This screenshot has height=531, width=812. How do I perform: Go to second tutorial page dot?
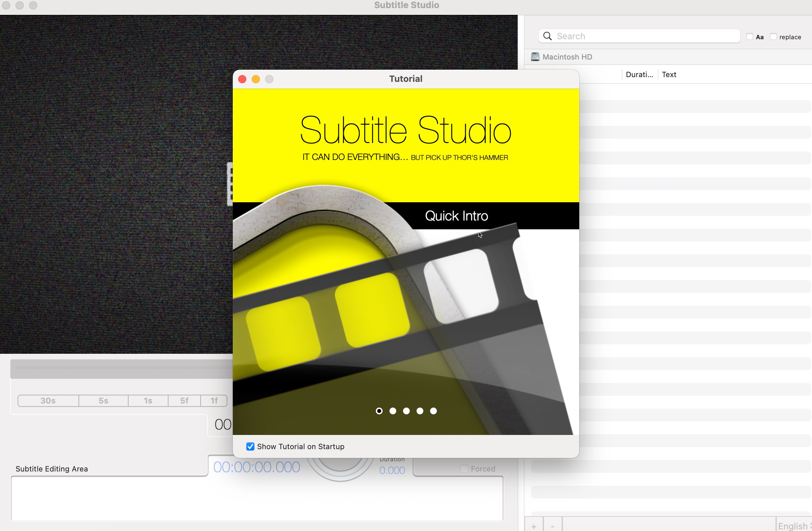click(393, 411)
